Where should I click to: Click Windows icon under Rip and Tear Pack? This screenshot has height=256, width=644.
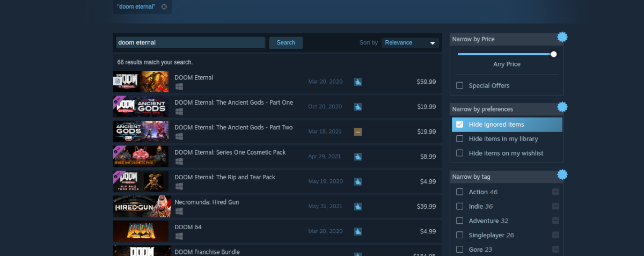[x=179, y=186]
